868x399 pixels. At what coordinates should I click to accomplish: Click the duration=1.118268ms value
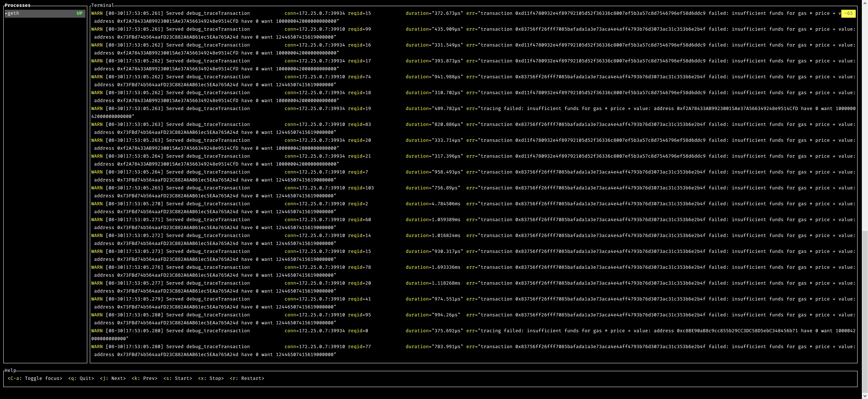click(433, 283)
